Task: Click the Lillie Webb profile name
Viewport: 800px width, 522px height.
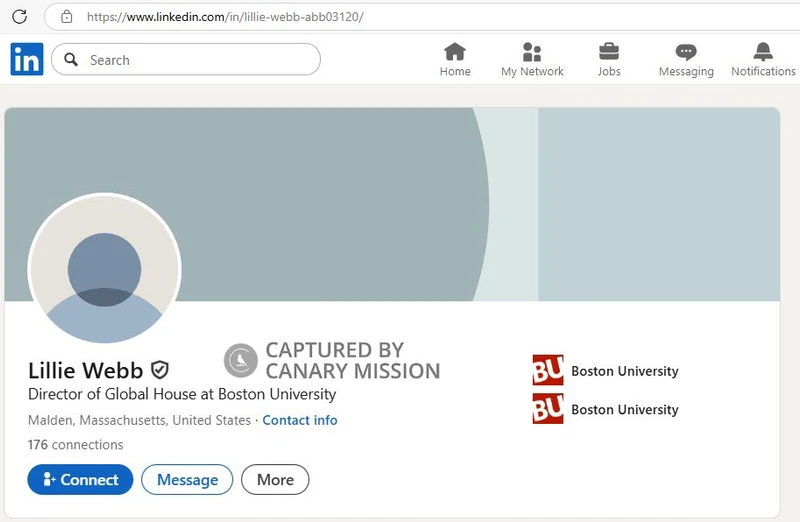Action: coord(85,370)
